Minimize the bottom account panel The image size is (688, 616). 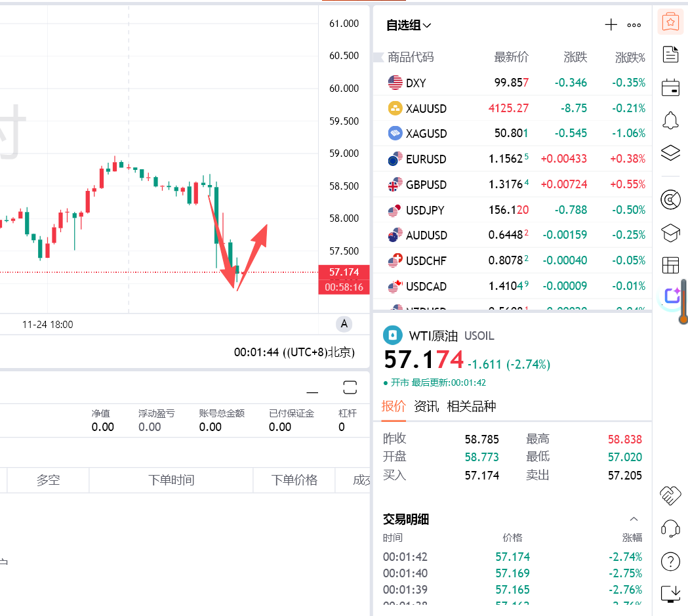click(312, 392)
